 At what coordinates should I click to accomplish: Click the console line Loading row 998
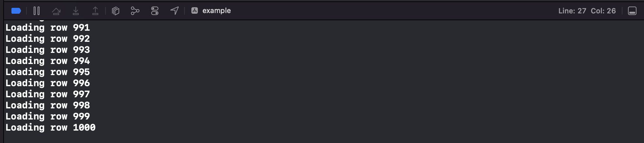[x=48, y=105]
